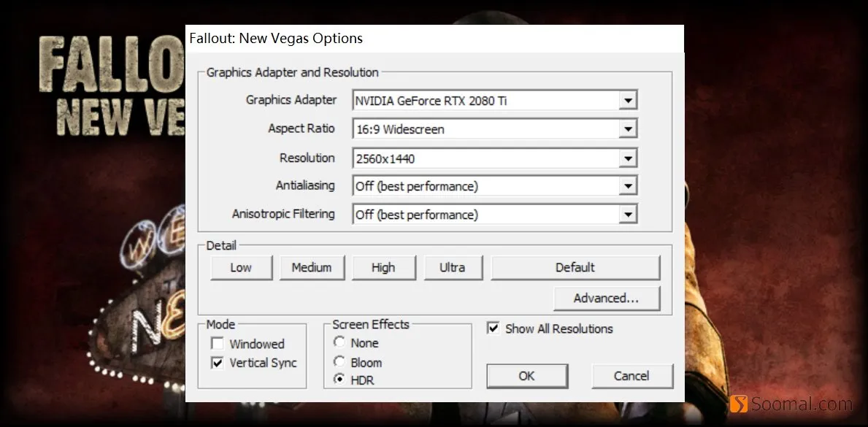Restore Default detail settings
This screenshot has height=427, width=868.
[575, 267]
